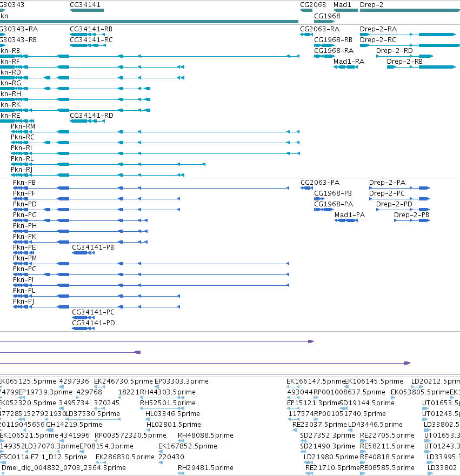
Task: Click transcript Pkn-RC
Action: pos(23,137)
